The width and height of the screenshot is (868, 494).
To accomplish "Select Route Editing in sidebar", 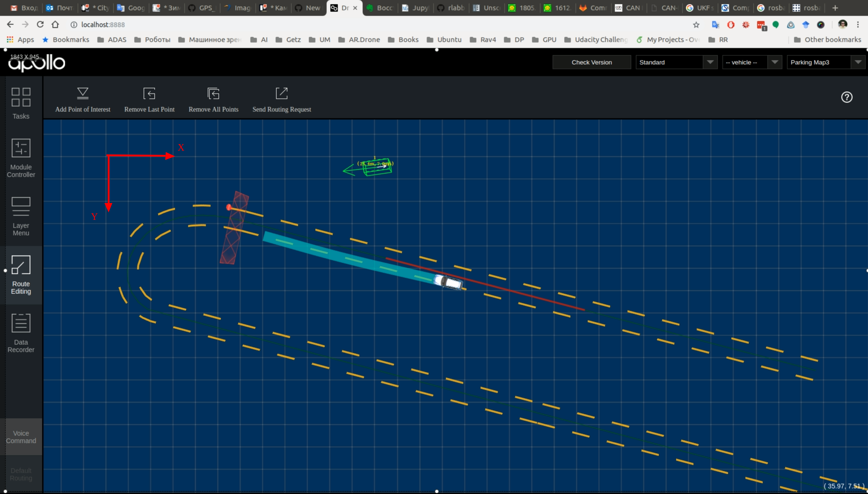I will (x=21, y=275).
